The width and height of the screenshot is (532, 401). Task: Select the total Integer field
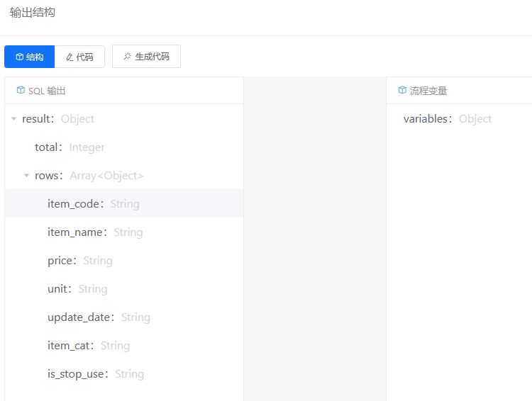70,147
